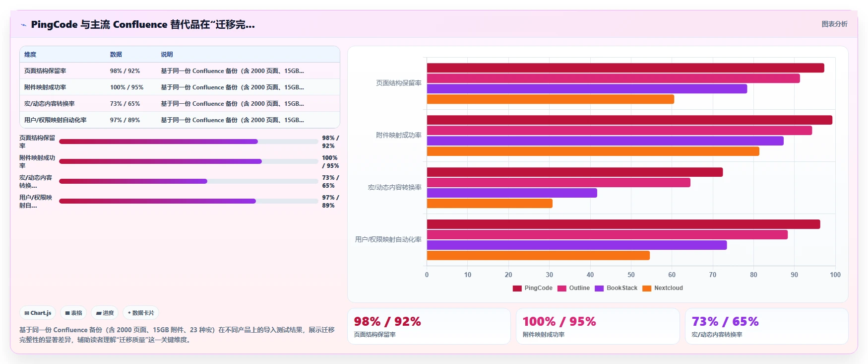
Task: Click the Nextcloud bar for 附件映射成功率 in the chart
Action: tap(593, 151)
